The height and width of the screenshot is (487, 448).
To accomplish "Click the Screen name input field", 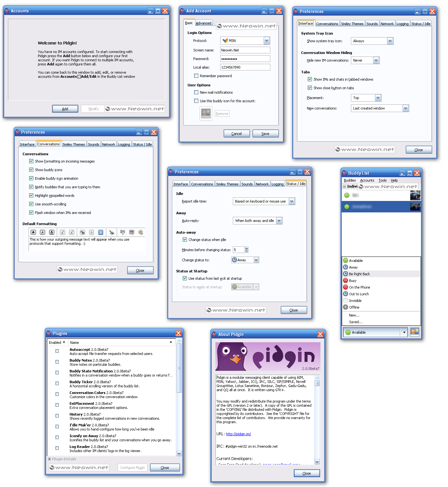I will pyautogui.click(x=245, y=50).
